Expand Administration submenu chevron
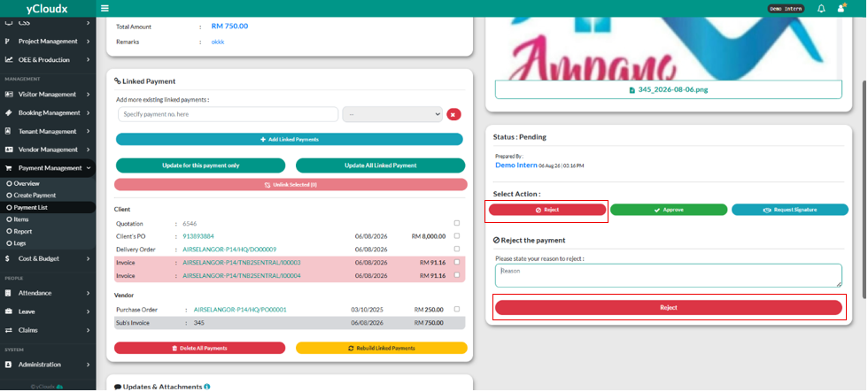This screenshot has height=392, width=868. point(88,365)
